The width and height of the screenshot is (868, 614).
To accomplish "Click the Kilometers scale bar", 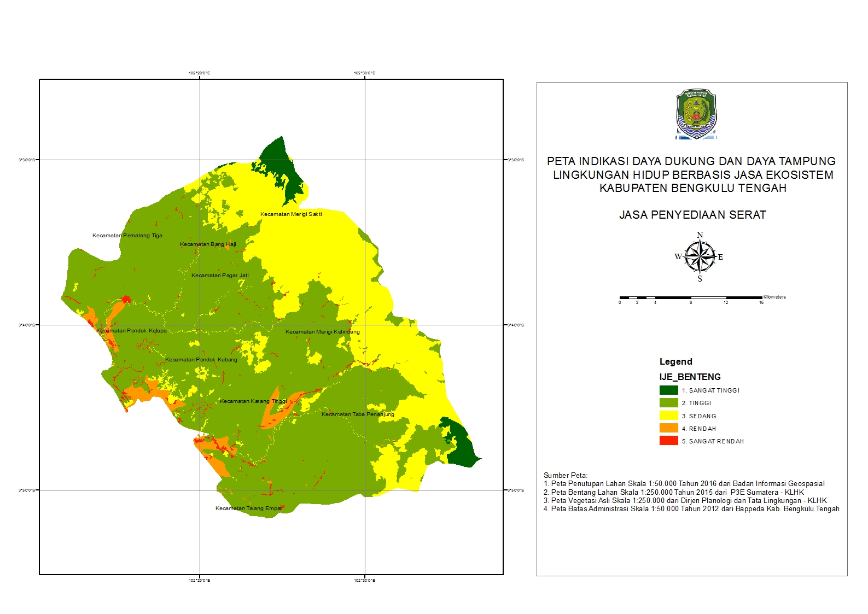I will coord(690,298).
